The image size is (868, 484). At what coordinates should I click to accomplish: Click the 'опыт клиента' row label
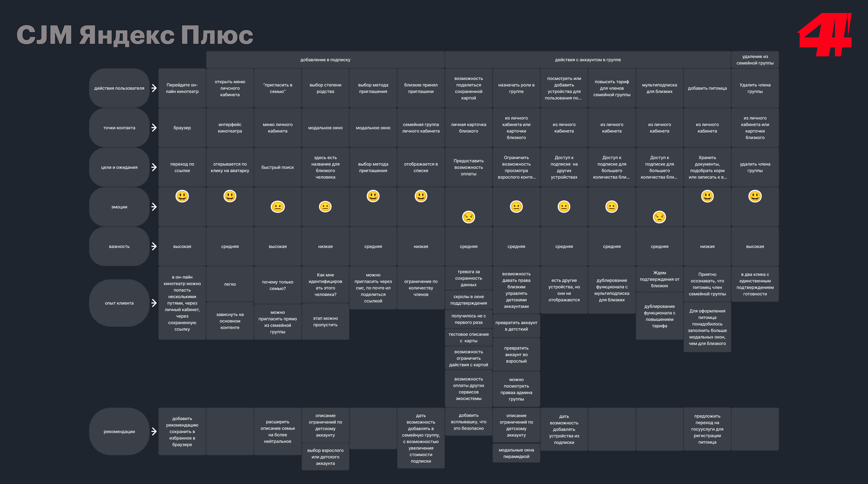pos(119,303)
